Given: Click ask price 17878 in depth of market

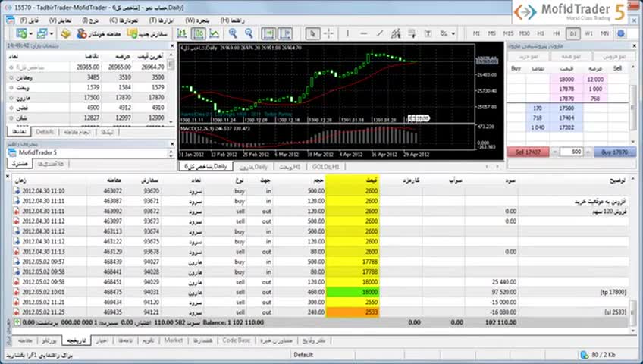Looking at the screenshot, I should tap(566, 89).
